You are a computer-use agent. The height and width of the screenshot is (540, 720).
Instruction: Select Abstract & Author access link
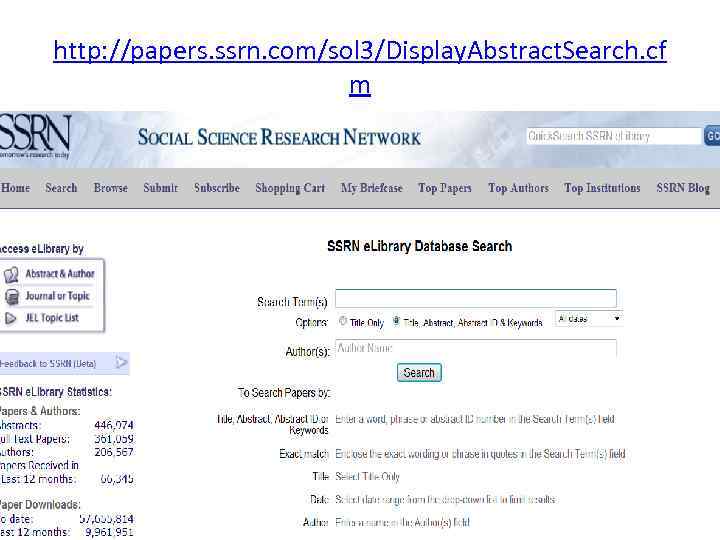point(60,274)
